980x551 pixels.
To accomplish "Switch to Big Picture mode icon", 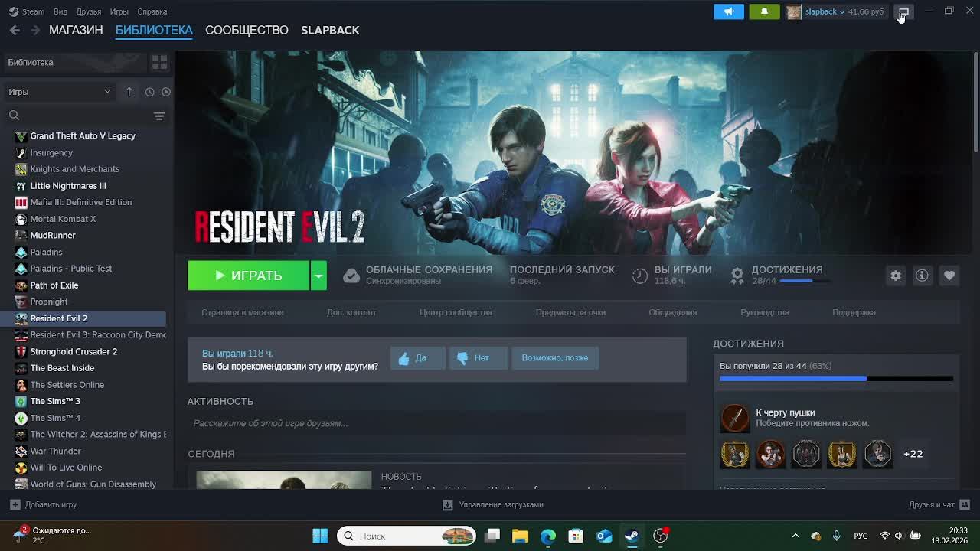I will pos(903,11).
